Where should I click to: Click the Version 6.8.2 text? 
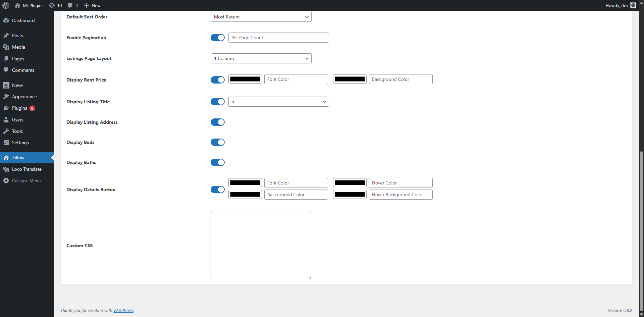[x=620, y=310]
